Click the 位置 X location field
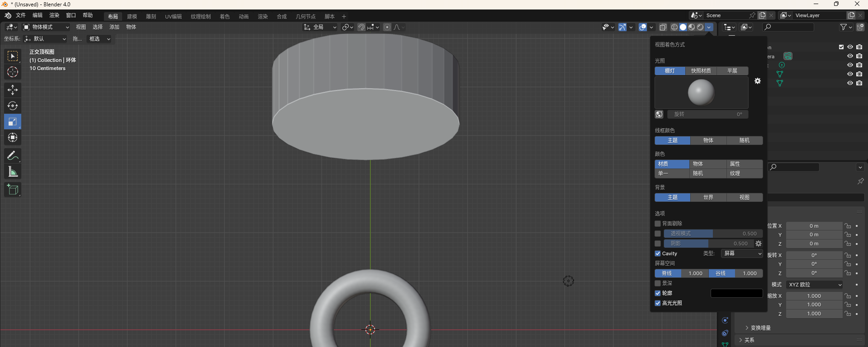Viewport: 868px width, 347px height. (x=814, y=226)
